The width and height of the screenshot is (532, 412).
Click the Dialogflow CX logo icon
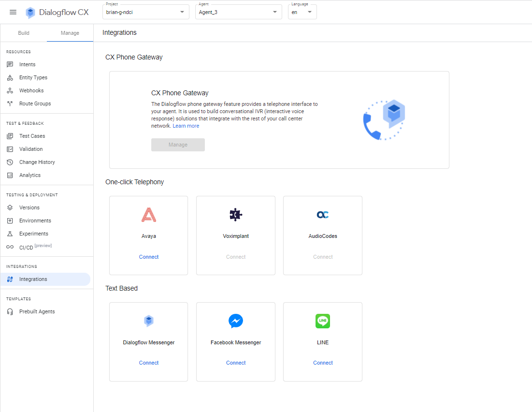tap(30, 13)
